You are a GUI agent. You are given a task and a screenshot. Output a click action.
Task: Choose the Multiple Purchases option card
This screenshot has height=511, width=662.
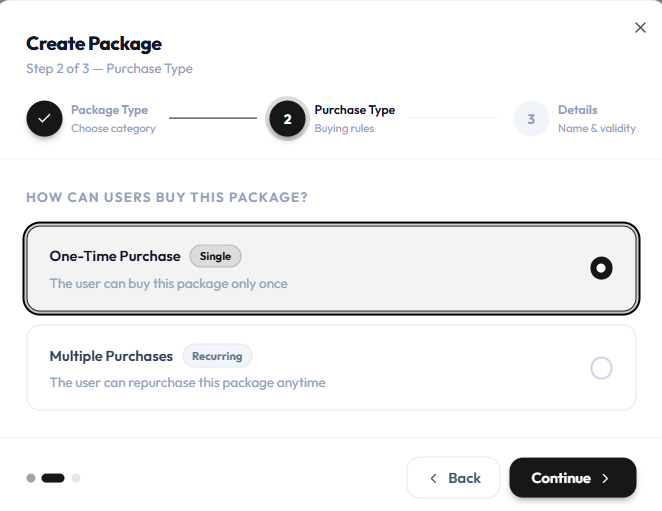[331, 367]
